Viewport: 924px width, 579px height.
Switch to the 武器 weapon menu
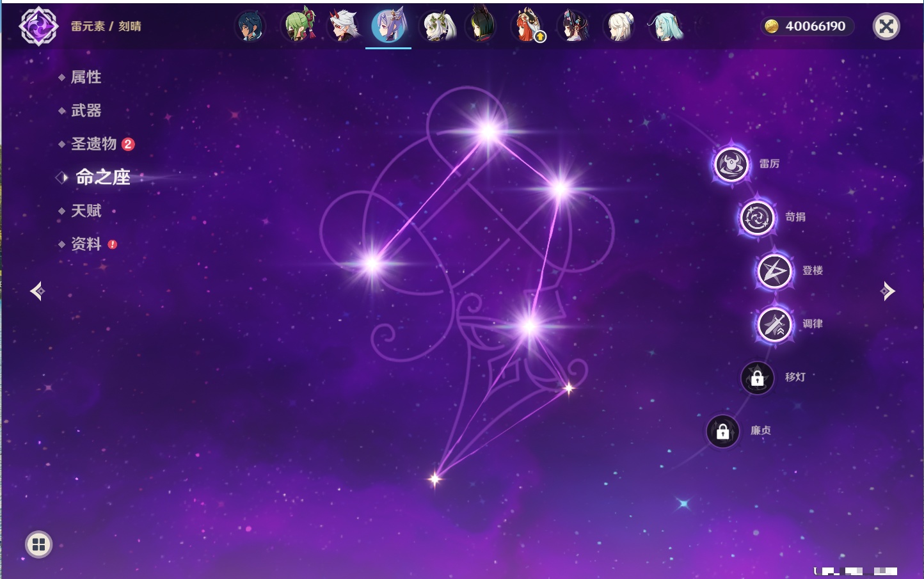tap(86, 111)
